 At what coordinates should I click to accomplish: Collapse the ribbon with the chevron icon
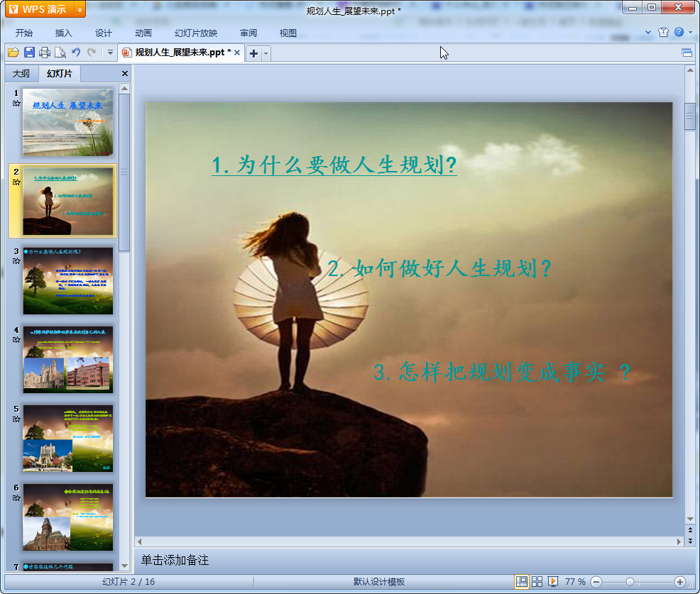tap(648, 32)
